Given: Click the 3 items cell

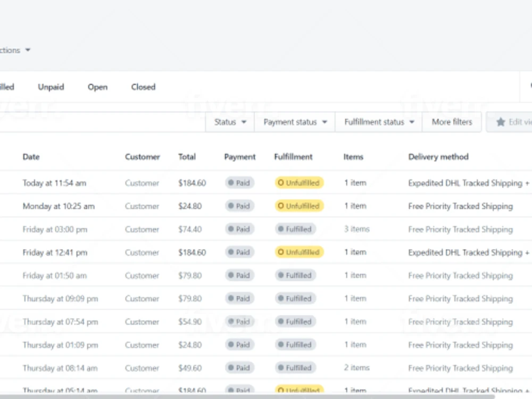Looking at the screenshot, I should [356, 229].
